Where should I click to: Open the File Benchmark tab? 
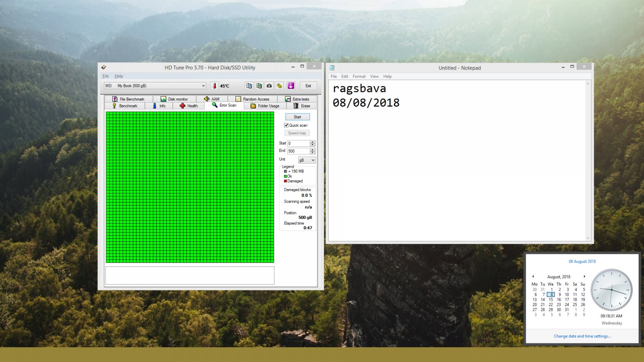pyautogui.click(x=128, y=99)
